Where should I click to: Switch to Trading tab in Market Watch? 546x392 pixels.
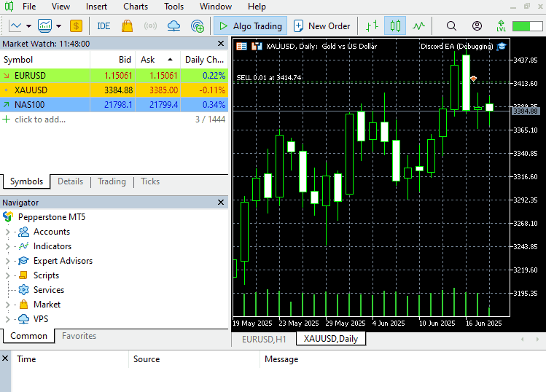(112, 181)
